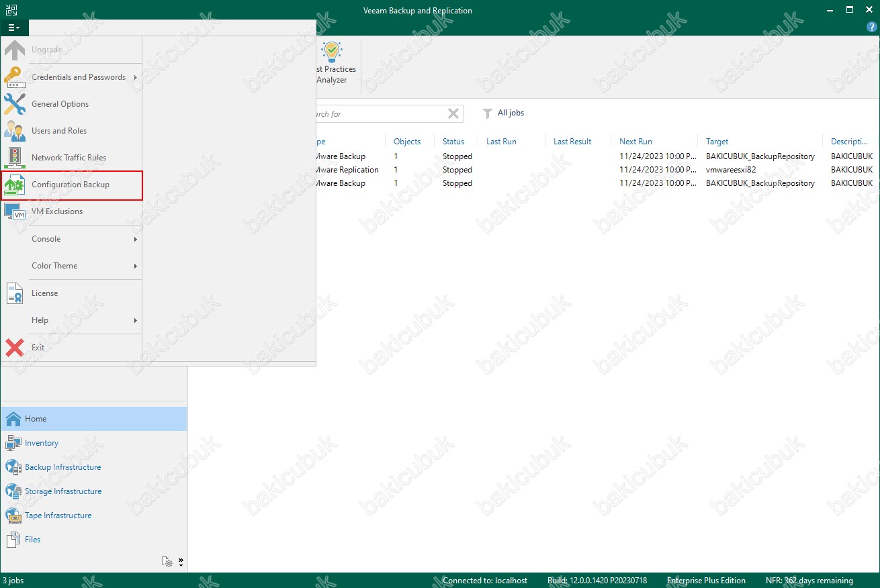
Task: Clear the search field with X
Action: point(453,113)
